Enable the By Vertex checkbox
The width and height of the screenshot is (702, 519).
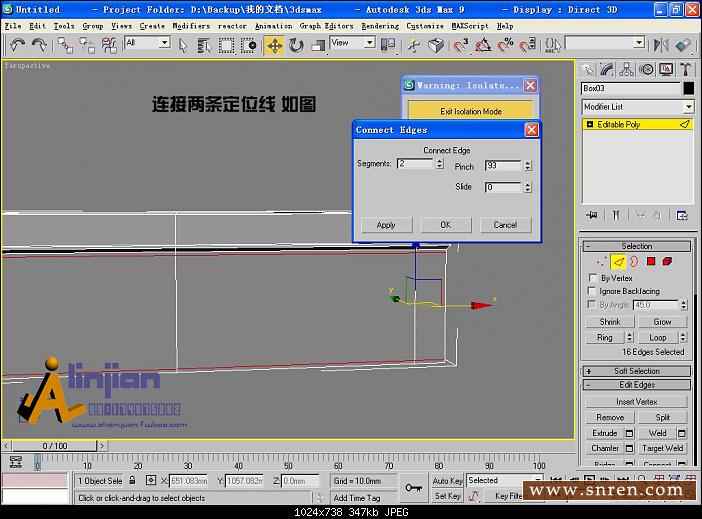592,278
